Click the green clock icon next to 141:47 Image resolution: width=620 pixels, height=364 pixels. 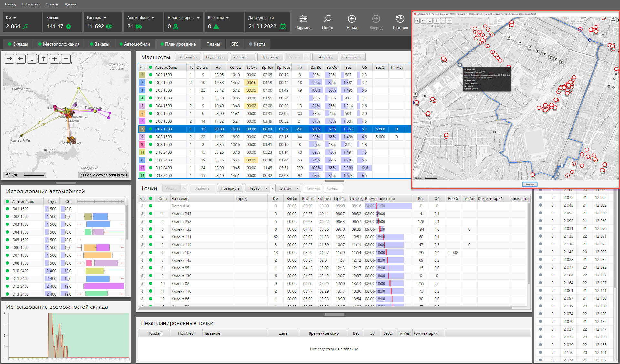pyautogui.click(x=68, y=26)
